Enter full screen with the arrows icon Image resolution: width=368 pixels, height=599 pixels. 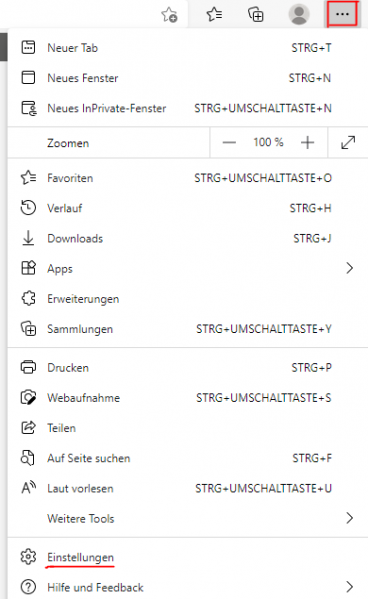(348, 142)
